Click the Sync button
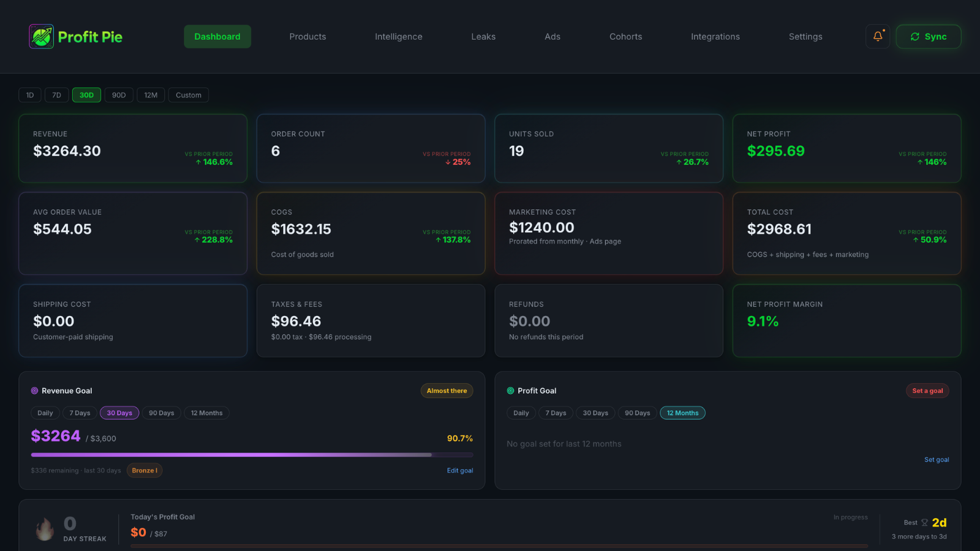Screen dimensions: 980x551 point(929,37)
